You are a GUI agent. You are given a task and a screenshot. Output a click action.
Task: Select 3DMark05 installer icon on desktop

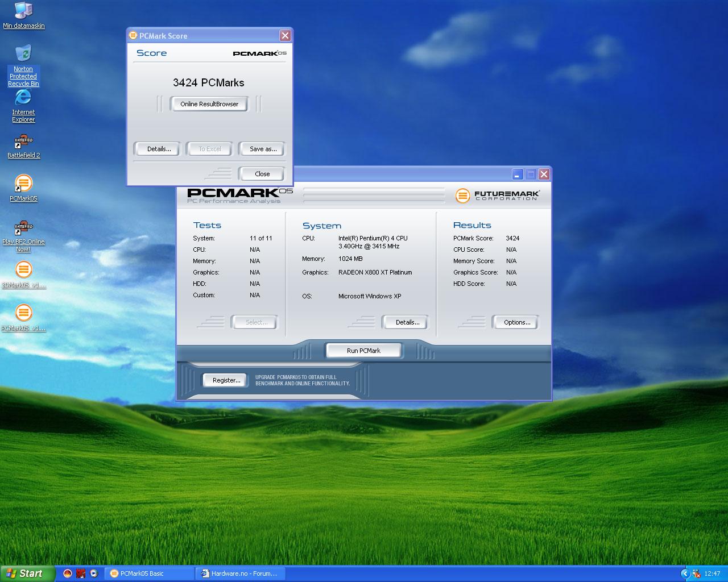tap(23, 275)
